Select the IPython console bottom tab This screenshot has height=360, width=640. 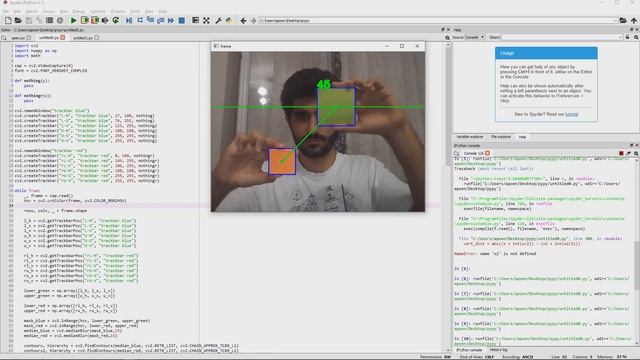(x=469, y=350)
